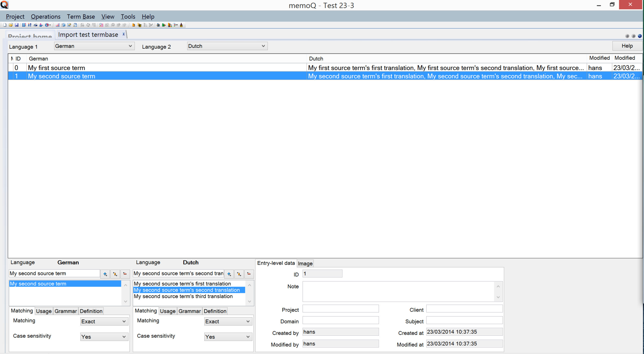
Task: Click the German remove term minus icon
Action: 125,274
